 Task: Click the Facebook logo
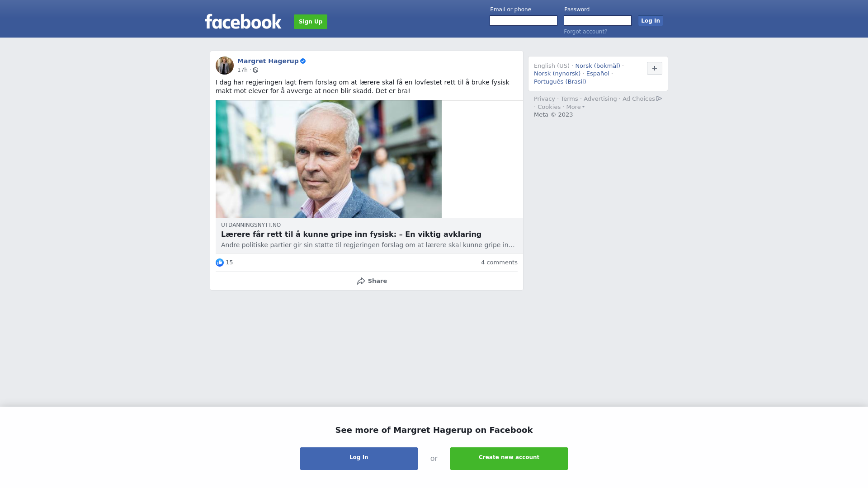[243, 21]
